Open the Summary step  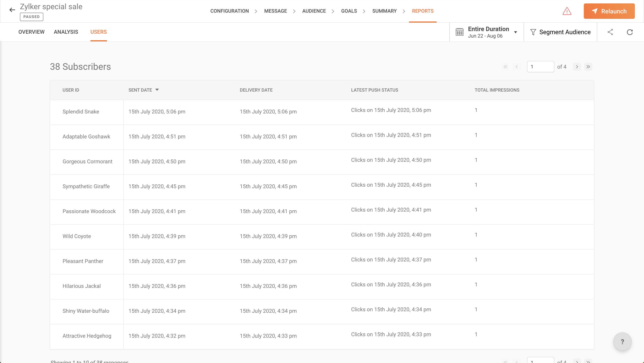(384, 11)
